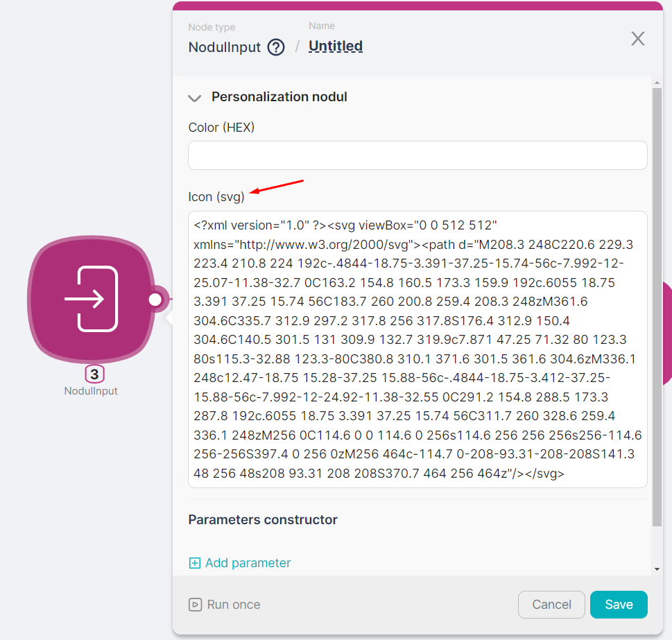Collapse the Personalization nodul section chevron
Viewport: 672px width, 640px height.
click(195, 98)
